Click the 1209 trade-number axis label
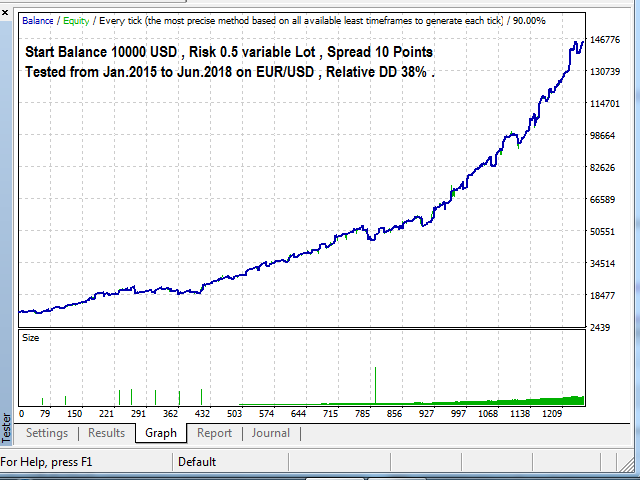Screen dimensions: 640x480 coord(552,414)
